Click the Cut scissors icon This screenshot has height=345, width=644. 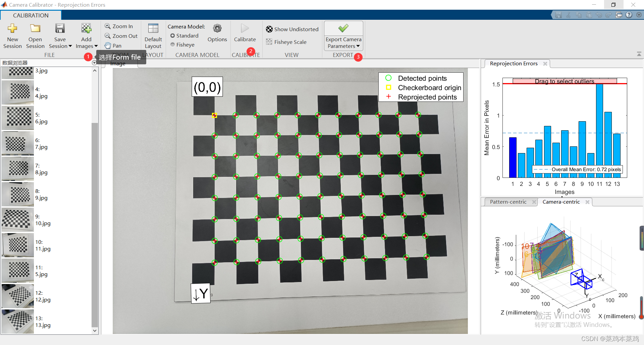click(x=569, y=15)
